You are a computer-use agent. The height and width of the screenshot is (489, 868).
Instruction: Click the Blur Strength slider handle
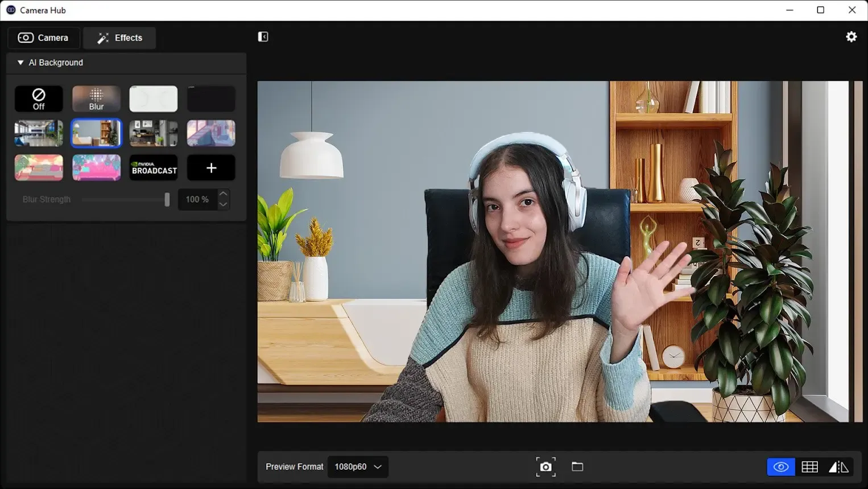point(167,199)
